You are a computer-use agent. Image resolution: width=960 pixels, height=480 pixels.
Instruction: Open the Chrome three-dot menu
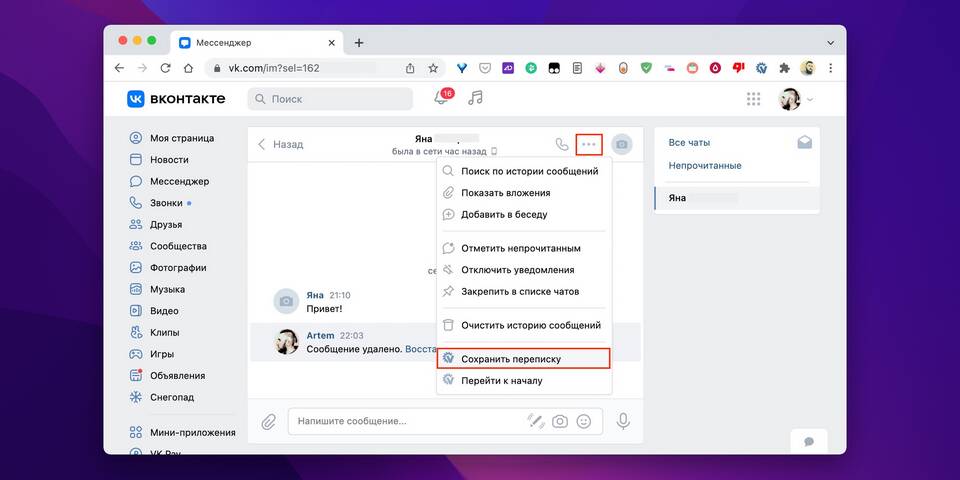tap(831, 69)
